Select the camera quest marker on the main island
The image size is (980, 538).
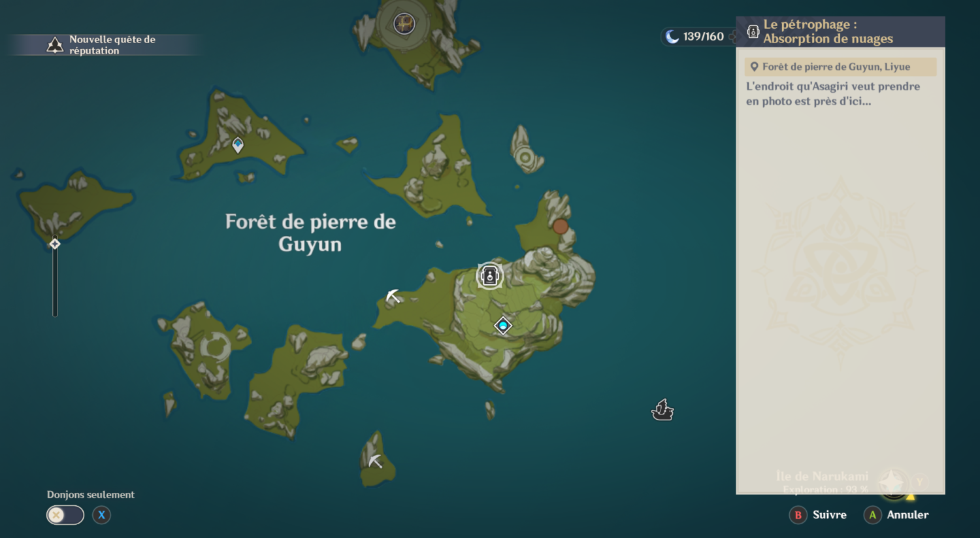[489, 277]
